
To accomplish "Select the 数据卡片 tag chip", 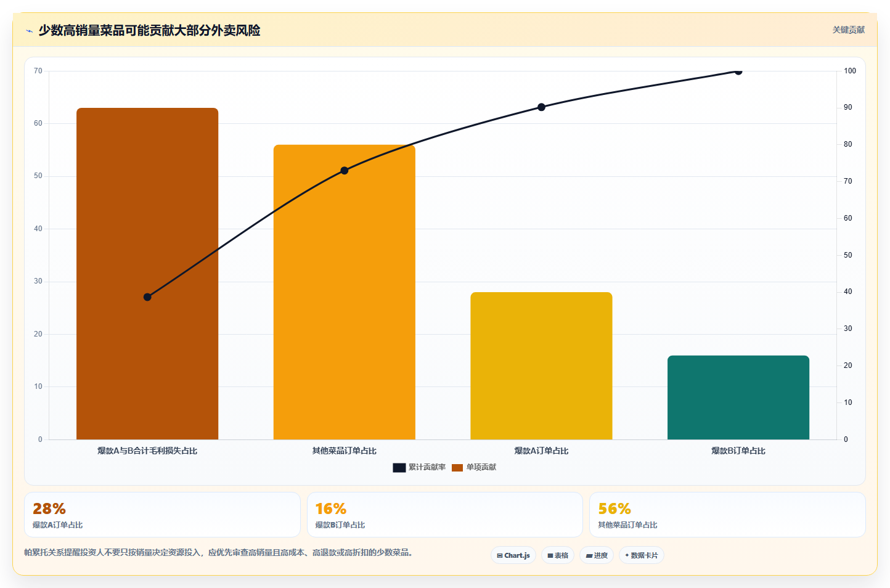I will (642, 555).
